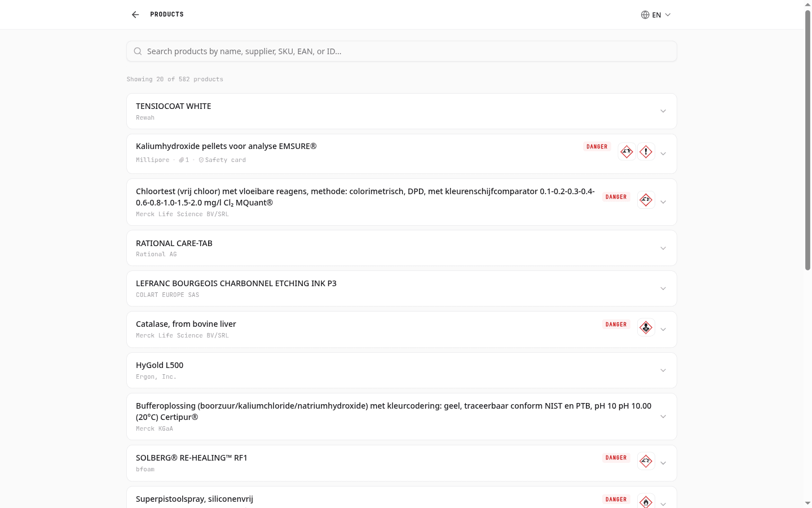812x508 pixels.
Task: Click the globe language icon
Action: 645,15
